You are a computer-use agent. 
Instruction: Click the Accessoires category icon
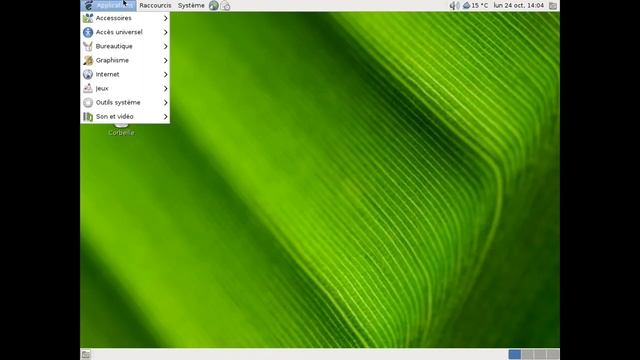pos(88,18)
